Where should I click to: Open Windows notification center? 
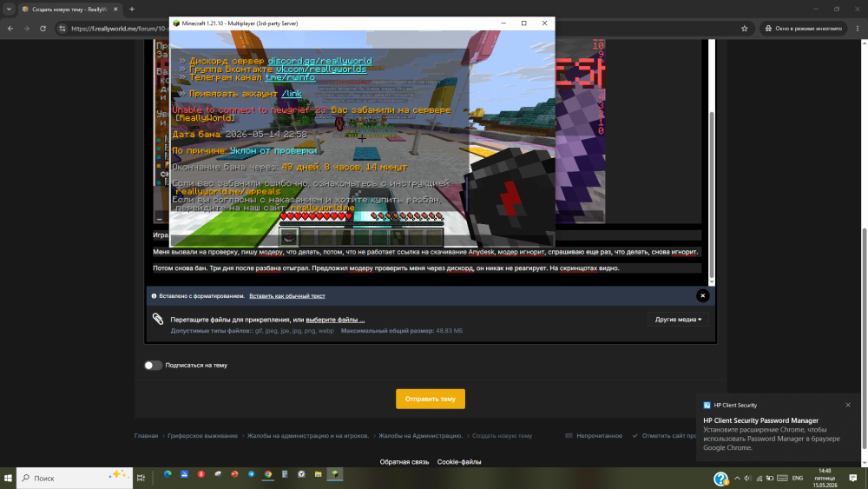[x=853, y=478]
